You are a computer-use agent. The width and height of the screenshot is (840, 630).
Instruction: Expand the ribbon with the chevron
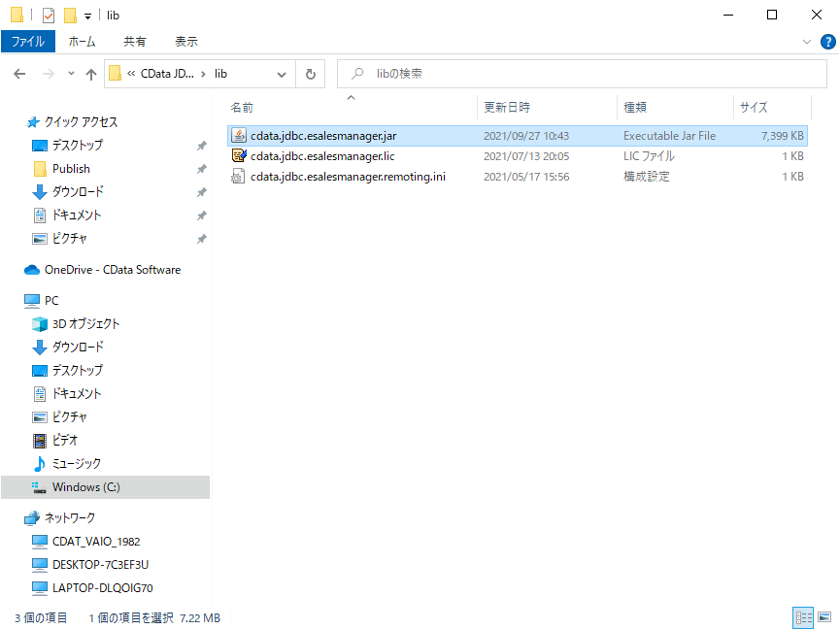[x=807, y=42]
